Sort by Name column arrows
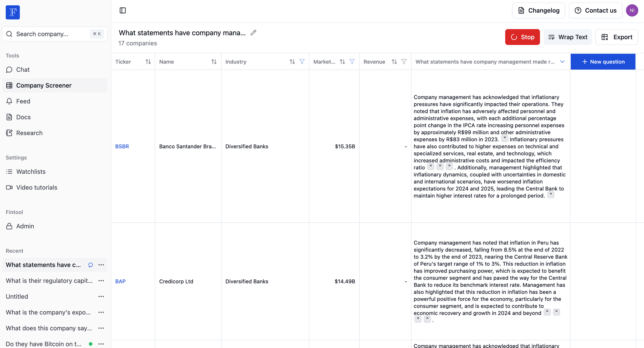The image size is (644, 348). [x=214, y=62]
